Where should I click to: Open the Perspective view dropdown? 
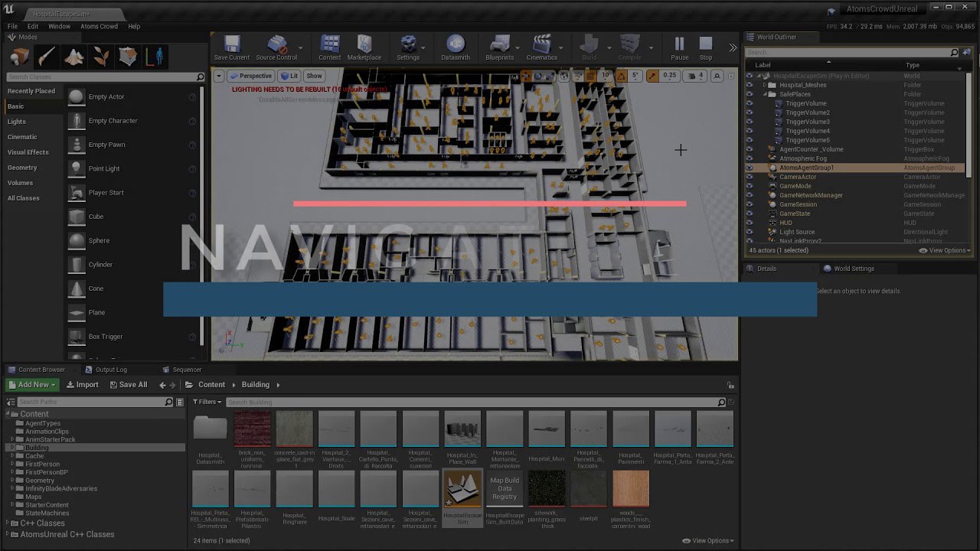(x=251, y=76)
